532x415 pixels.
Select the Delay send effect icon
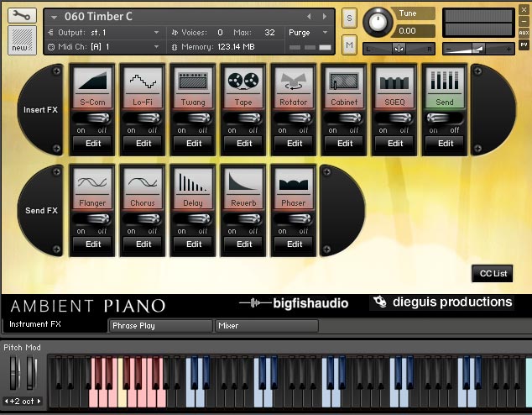click(193, 181)
